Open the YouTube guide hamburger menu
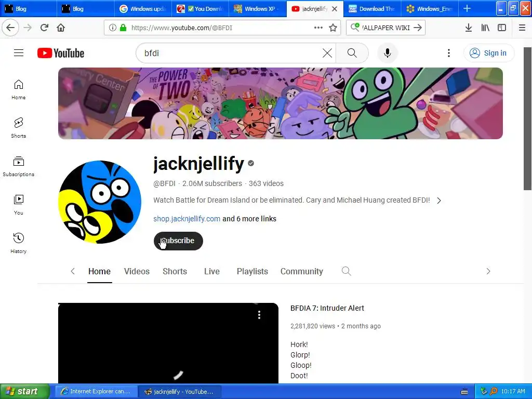532x399 pixels. 19,53
